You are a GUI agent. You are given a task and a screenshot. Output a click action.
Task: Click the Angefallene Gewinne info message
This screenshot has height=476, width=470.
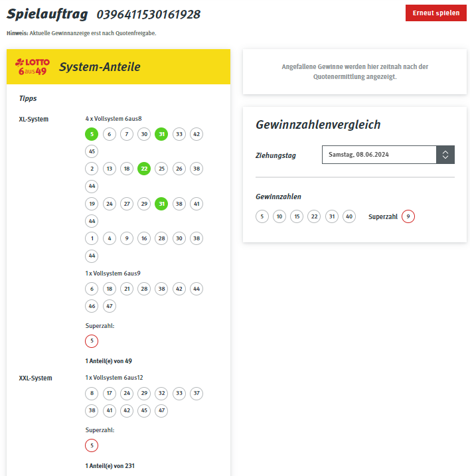pos(355,72)
